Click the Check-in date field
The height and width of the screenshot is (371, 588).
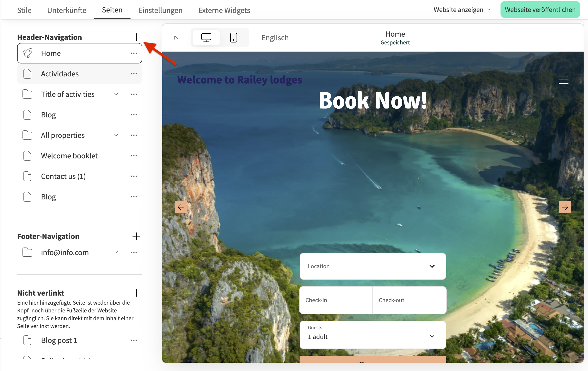click(x=336, y=300)
